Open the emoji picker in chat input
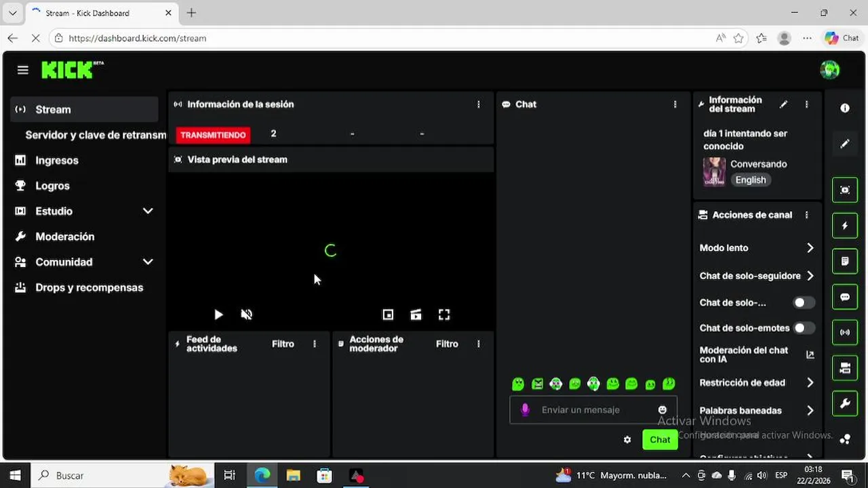This screenshot has height=488, width=868. tap(663, 410)
